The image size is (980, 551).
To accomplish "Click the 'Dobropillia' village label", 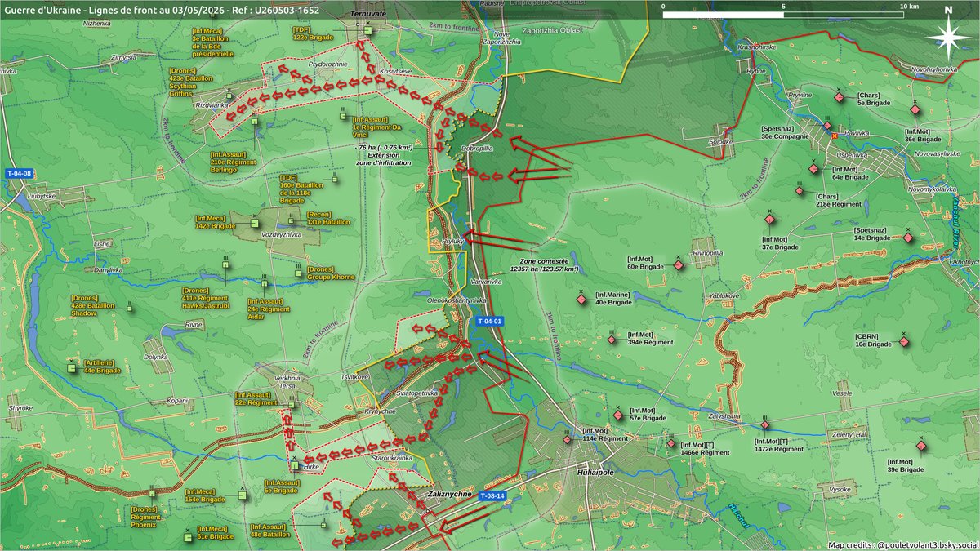I will 477,149.
